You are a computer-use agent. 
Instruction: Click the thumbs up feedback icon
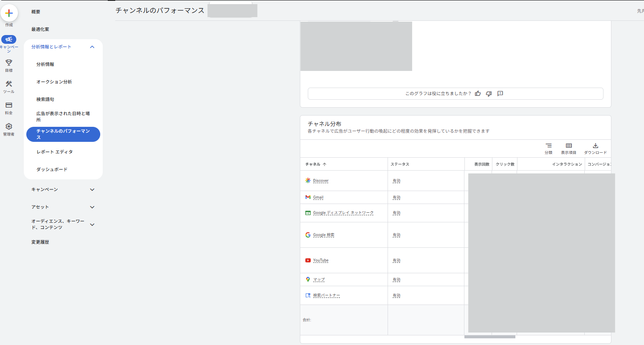[x=478, y=93]
